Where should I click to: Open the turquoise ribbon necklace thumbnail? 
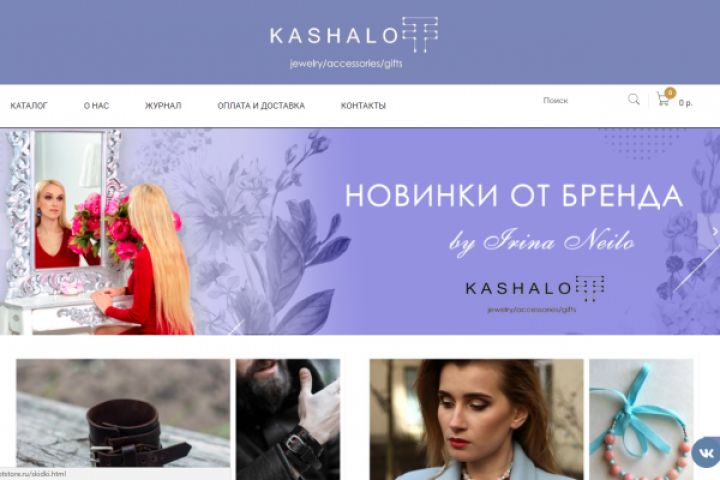(x=641, y=419)
